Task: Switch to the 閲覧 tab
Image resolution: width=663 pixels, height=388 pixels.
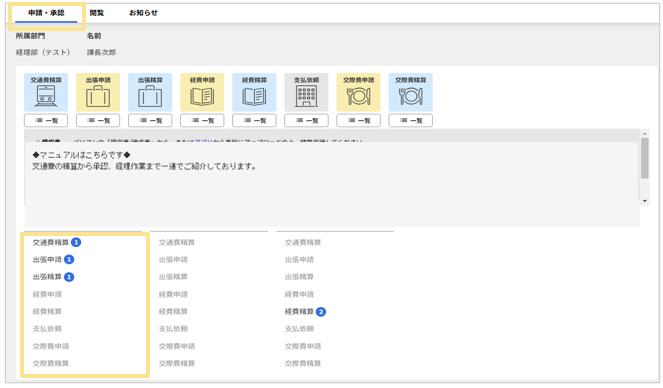Action: click(x=97, y=13)
